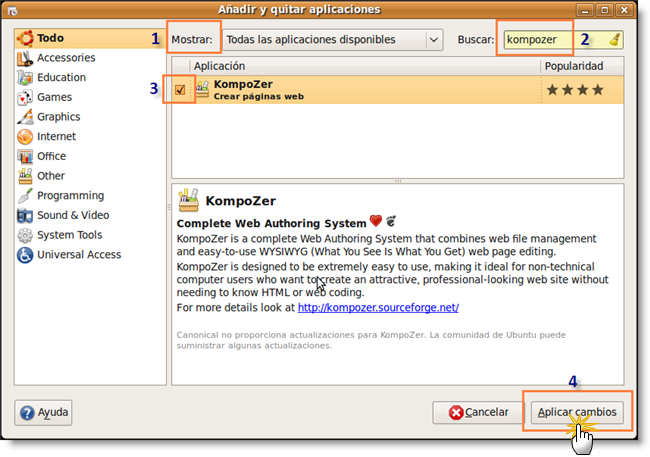
Task: Click the Sound & Video icon
Action: click(x=25, y=216)
